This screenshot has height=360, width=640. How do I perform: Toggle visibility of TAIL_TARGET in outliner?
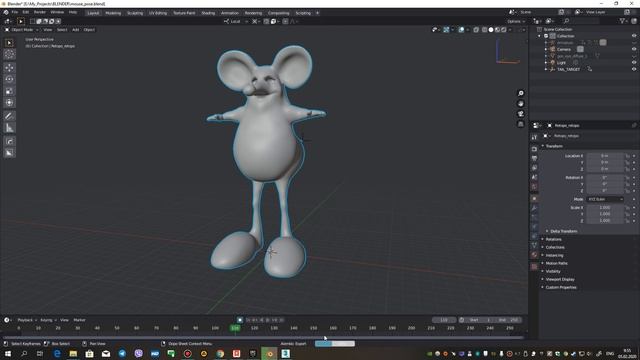click(x=634, y=69)
